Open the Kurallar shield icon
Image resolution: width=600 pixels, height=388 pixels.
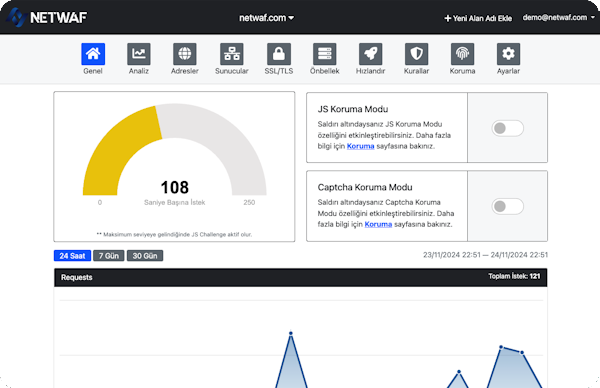416,54
